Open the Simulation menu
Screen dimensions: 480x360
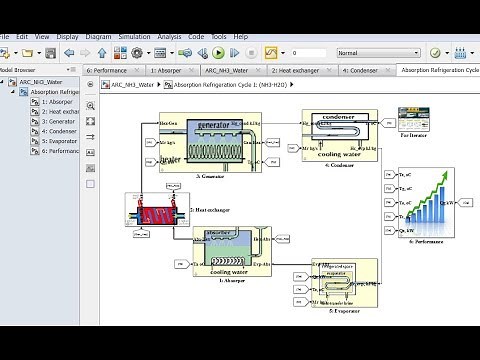(x=134, y=37)
